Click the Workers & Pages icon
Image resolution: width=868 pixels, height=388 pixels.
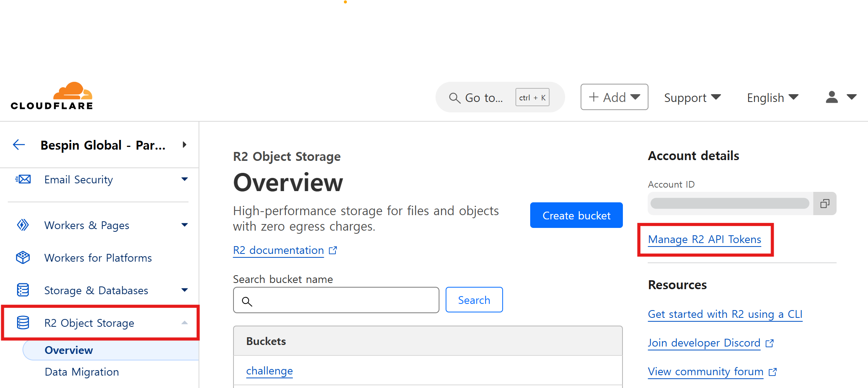click(x=23, y=225)
